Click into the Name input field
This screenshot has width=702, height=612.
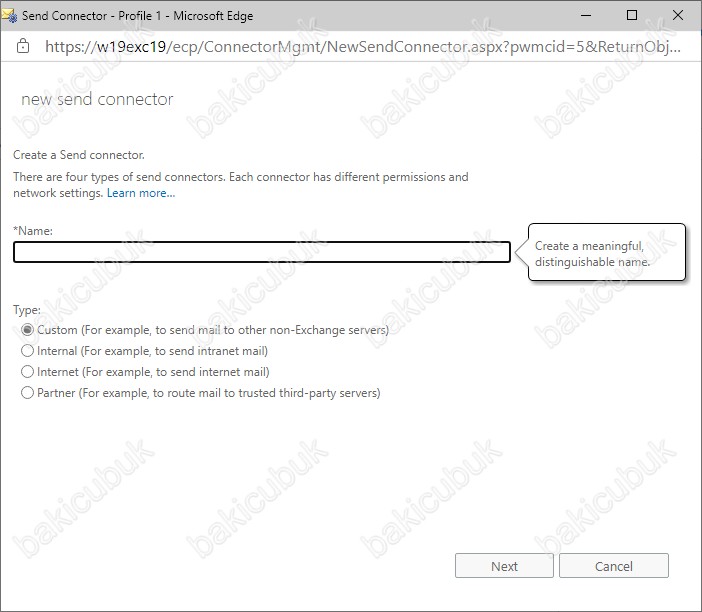point(261,252)
